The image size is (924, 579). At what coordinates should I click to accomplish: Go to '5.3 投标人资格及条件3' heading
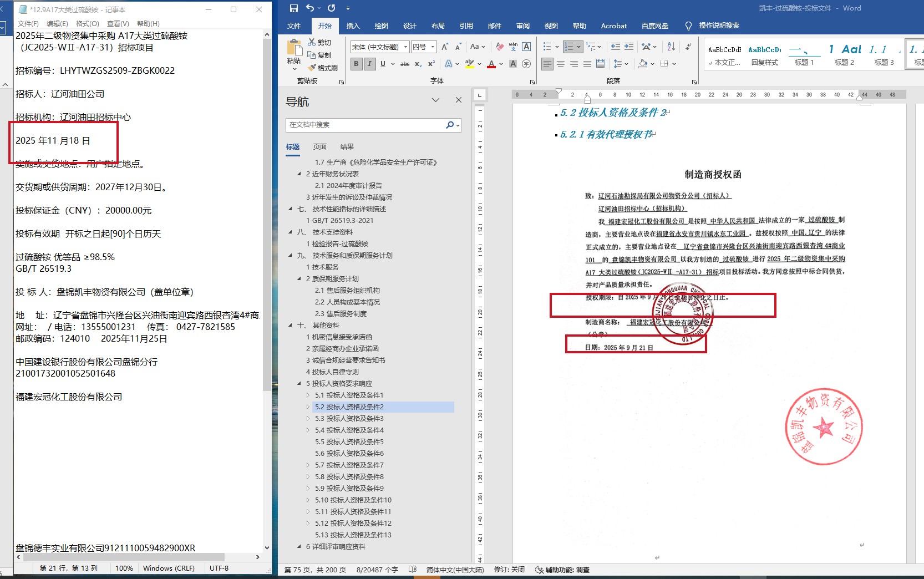pyautogui.click(x=349, y=419)
